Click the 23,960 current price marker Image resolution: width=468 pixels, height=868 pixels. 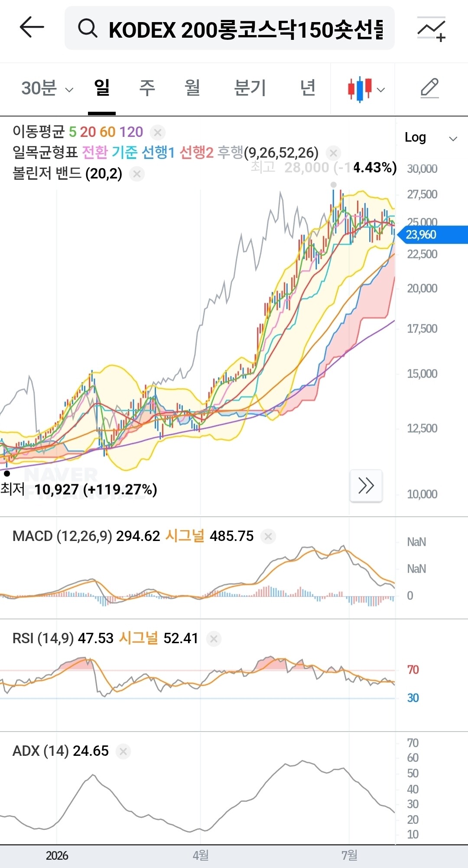(432, 235)
